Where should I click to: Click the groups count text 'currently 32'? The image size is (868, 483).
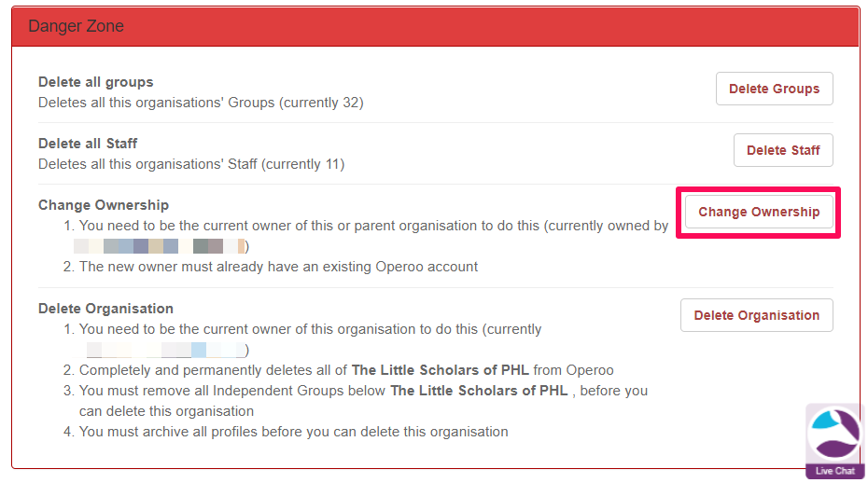click(x=319, y=103)
